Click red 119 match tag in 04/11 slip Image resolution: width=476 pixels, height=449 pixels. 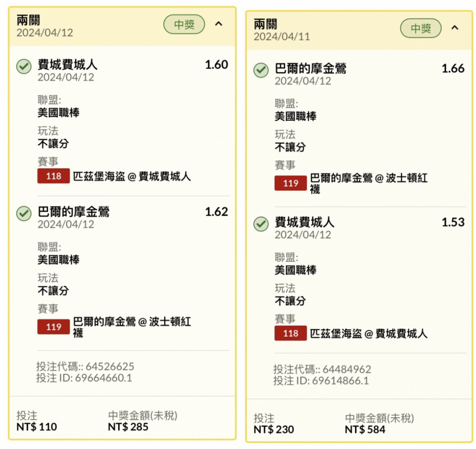291,183
